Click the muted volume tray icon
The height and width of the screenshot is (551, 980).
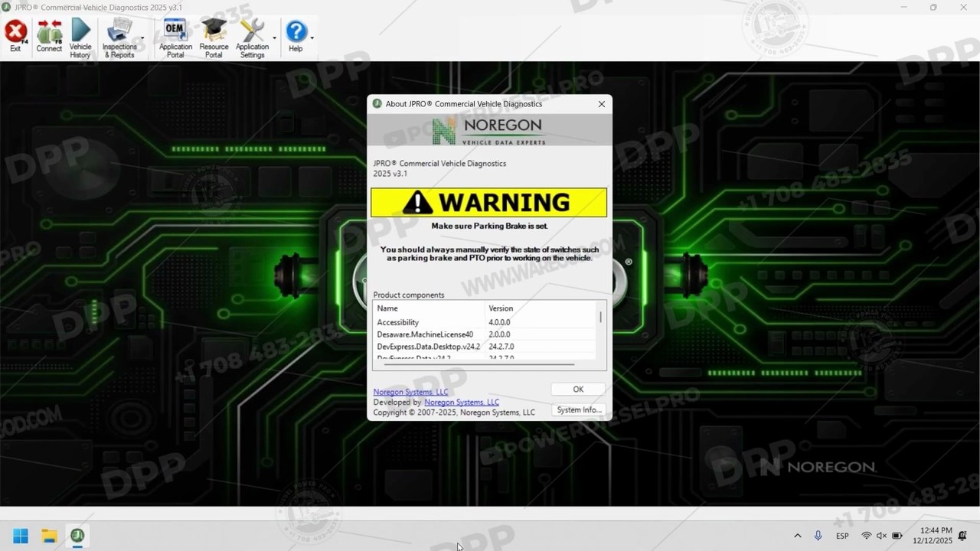pyautogui.click(x=881, y=536)
